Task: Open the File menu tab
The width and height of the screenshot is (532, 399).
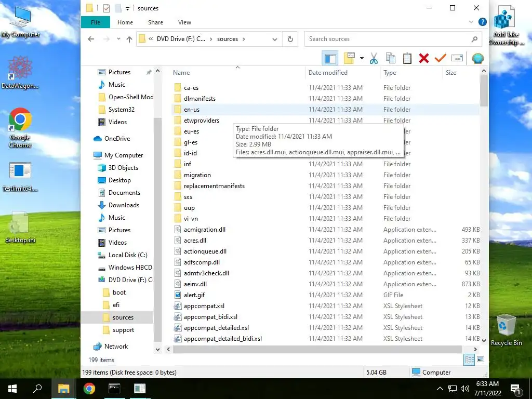Action: (96, 22)
